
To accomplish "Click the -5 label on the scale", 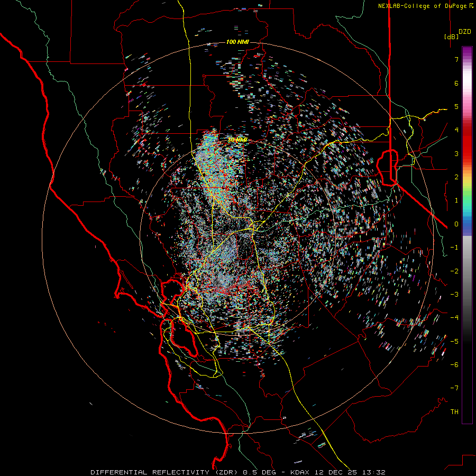I will click(x=454, y=342).
